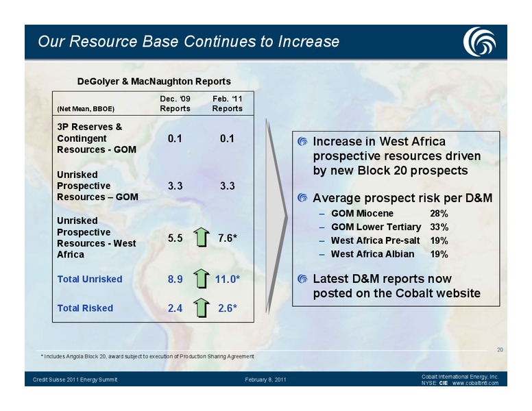Click 'West Africa Albian' 19% line
The width and height of the screenshot is (532, 411).
(x=383, y=254)
